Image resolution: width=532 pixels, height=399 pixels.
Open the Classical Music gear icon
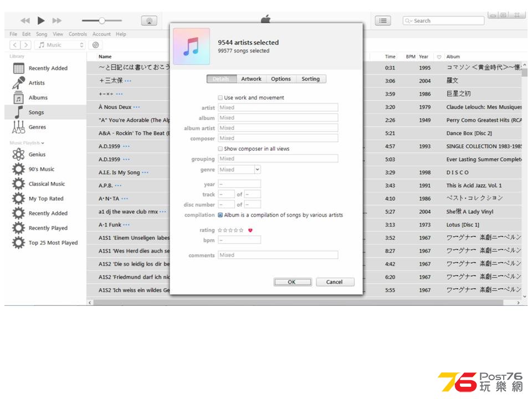coord(19,184)
